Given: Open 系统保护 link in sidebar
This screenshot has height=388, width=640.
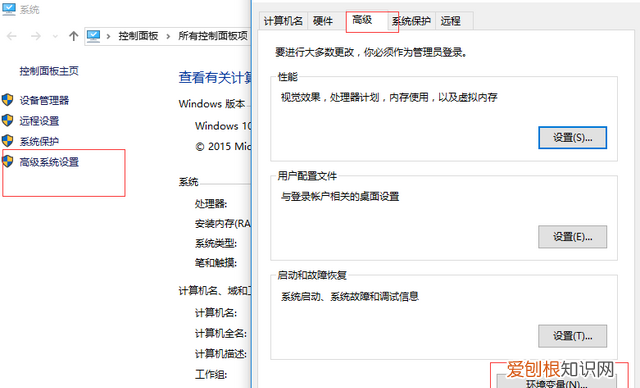Looking at the screenshot, I should point(39,141).
